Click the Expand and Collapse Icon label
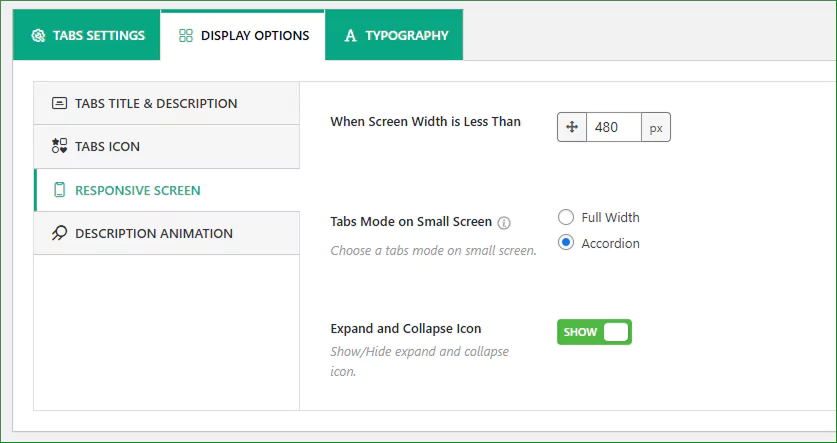The image size is (837, 443). [x=406, y=329]
